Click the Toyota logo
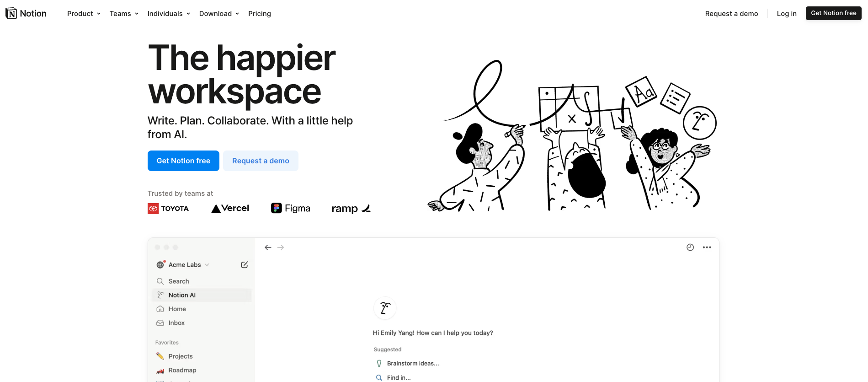The image size is (868, 382). [168, 209]
